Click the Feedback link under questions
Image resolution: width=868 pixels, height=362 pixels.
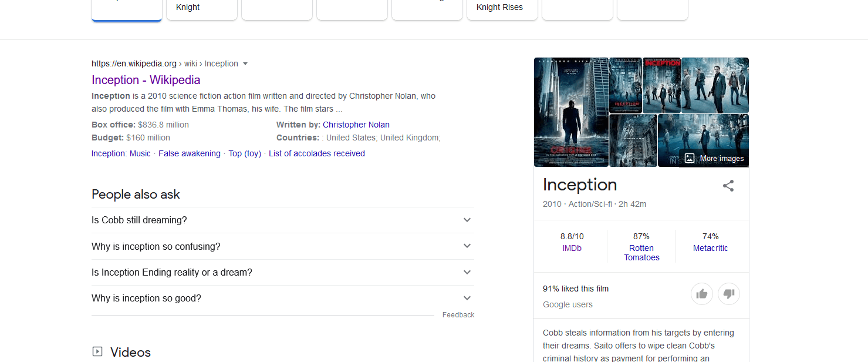click(x=458, y=315)
